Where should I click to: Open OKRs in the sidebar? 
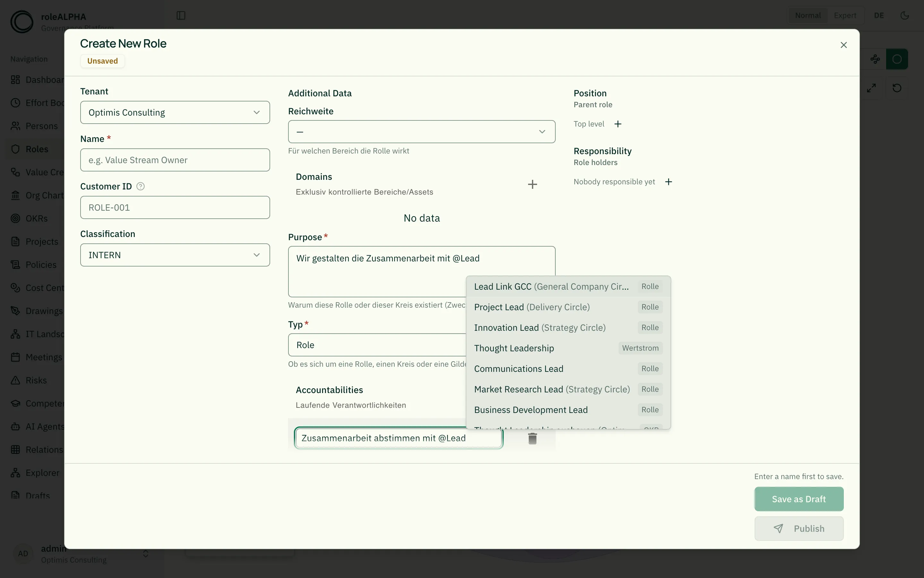(37, 218)
